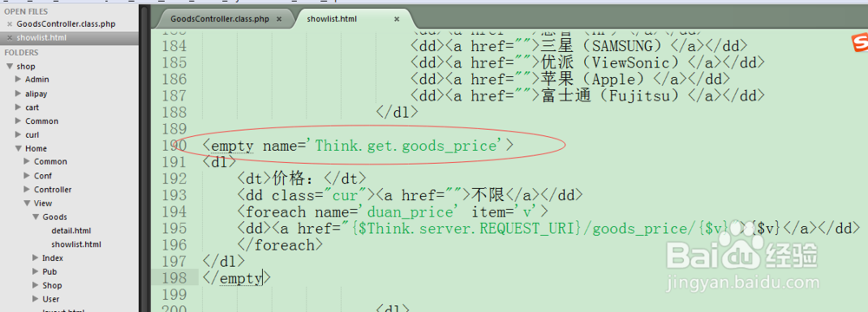This screenshot has width=868, height=312.
Task: Select GoodsController.class.php in Open Files
Action: [66, 24]
